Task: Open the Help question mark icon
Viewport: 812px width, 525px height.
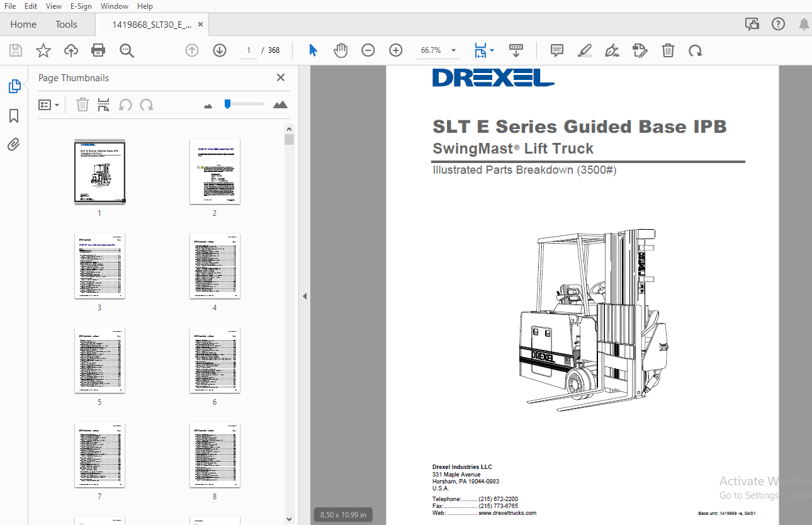Action: (778, 24)
